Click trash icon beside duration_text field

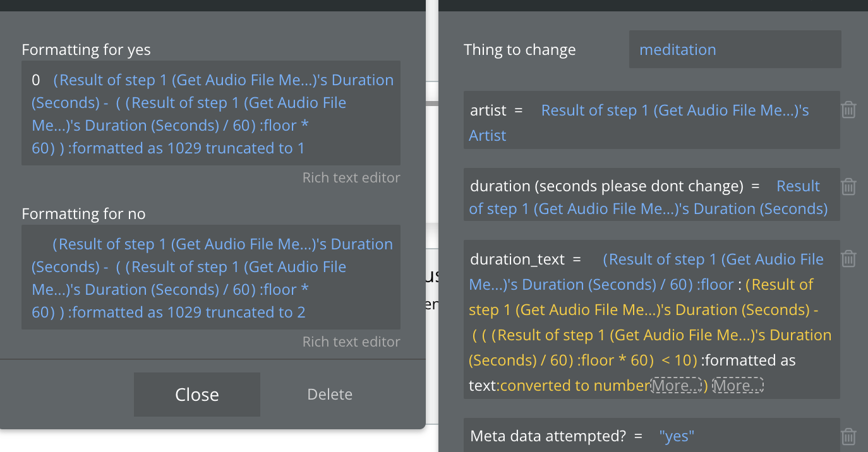point(848,258)
